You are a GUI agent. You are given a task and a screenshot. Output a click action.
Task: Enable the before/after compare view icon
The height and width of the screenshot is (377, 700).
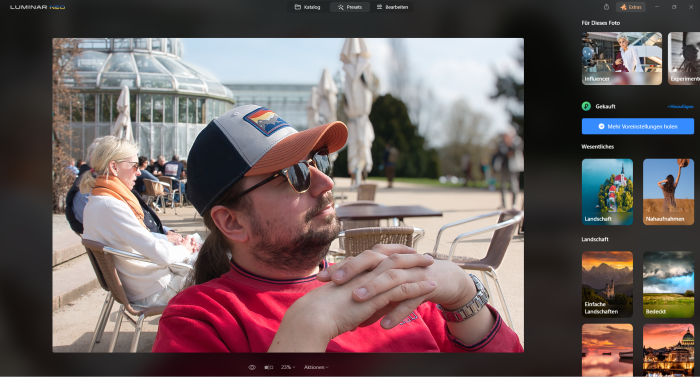[268, 367]
